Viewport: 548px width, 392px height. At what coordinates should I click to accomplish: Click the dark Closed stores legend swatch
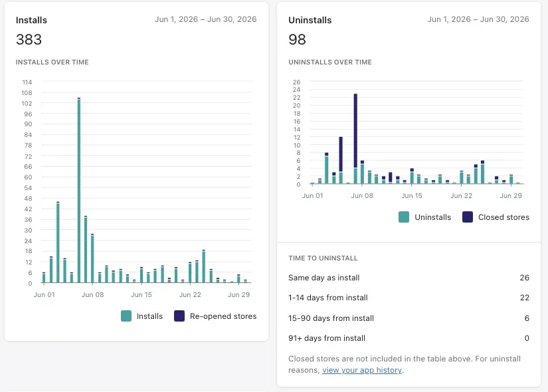(468, 217)
